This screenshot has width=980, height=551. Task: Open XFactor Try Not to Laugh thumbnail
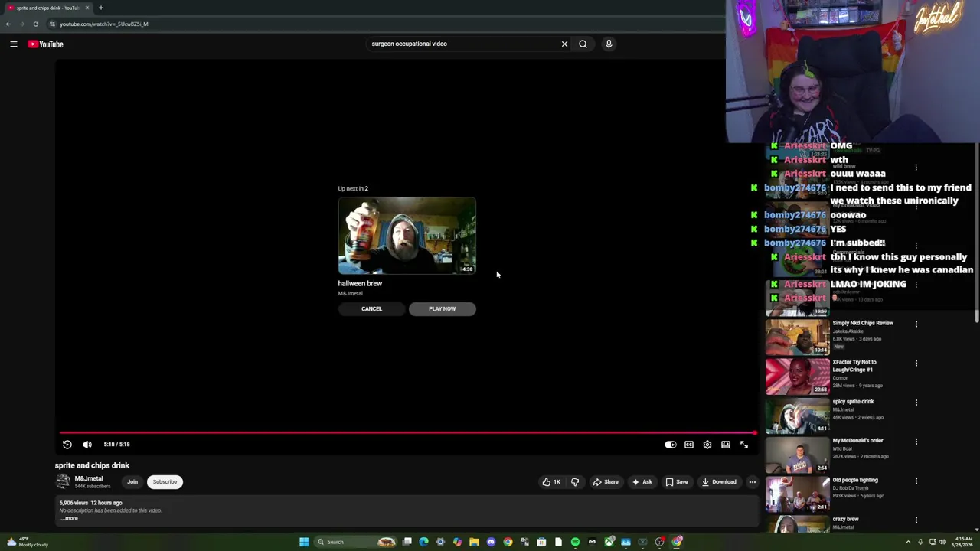[x=797, y=375]
